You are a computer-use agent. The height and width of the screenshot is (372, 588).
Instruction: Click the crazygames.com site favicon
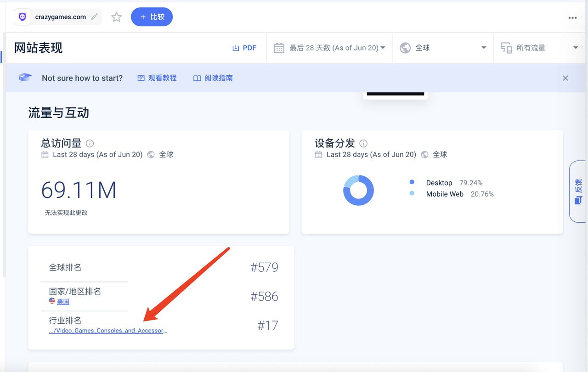[23, 17]
